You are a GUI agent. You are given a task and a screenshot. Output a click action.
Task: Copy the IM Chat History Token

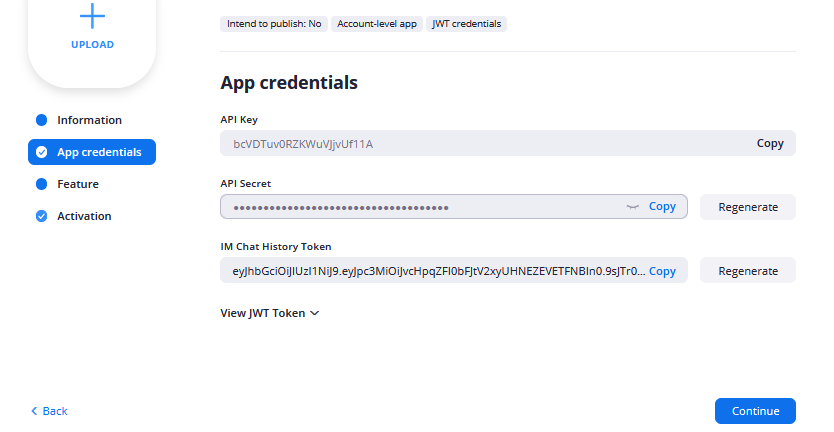pyautogui.click(x=662, y=271)
